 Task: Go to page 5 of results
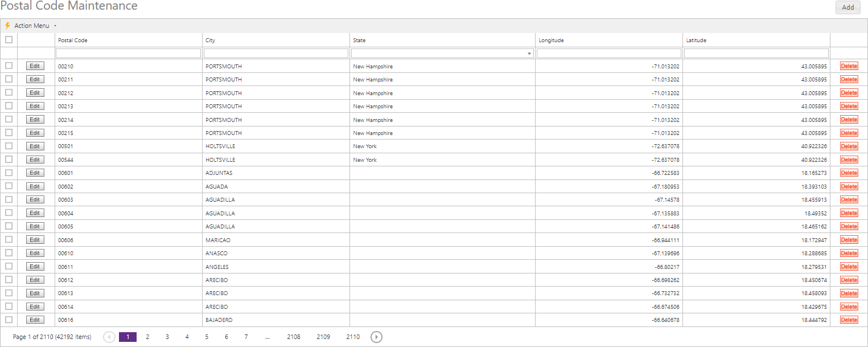pyautogui.click(x=207, y=337)
